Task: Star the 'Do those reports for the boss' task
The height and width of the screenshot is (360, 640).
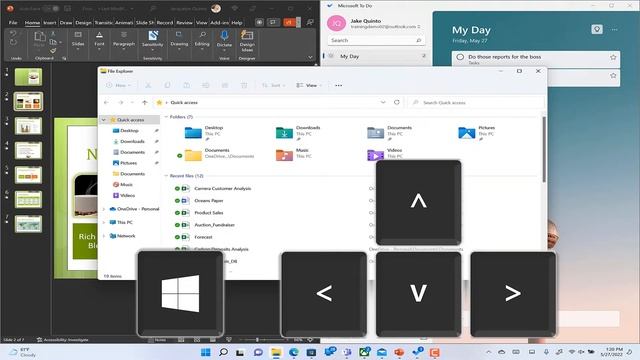Action: [x=613, y=57]
